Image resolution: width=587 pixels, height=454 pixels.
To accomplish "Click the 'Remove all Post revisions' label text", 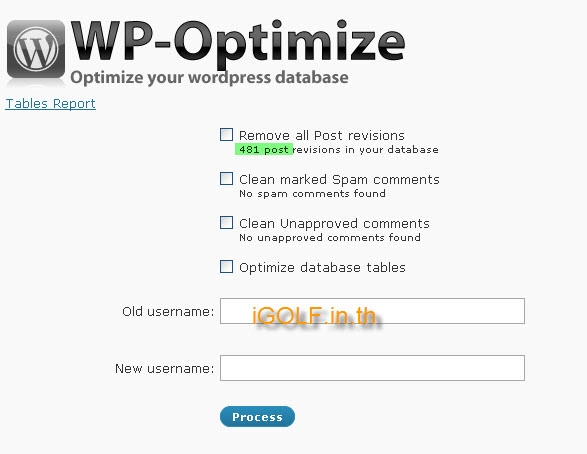I will pos(322,135).
